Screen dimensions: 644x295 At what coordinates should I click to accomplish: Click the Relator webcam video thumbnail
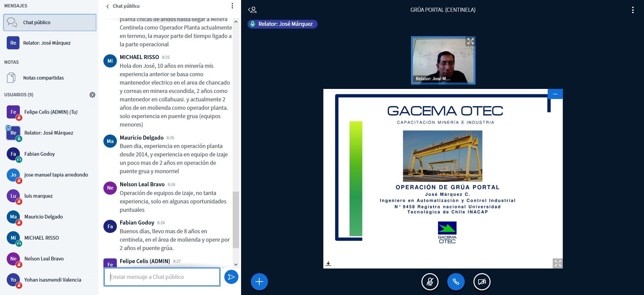click(443, 60)
